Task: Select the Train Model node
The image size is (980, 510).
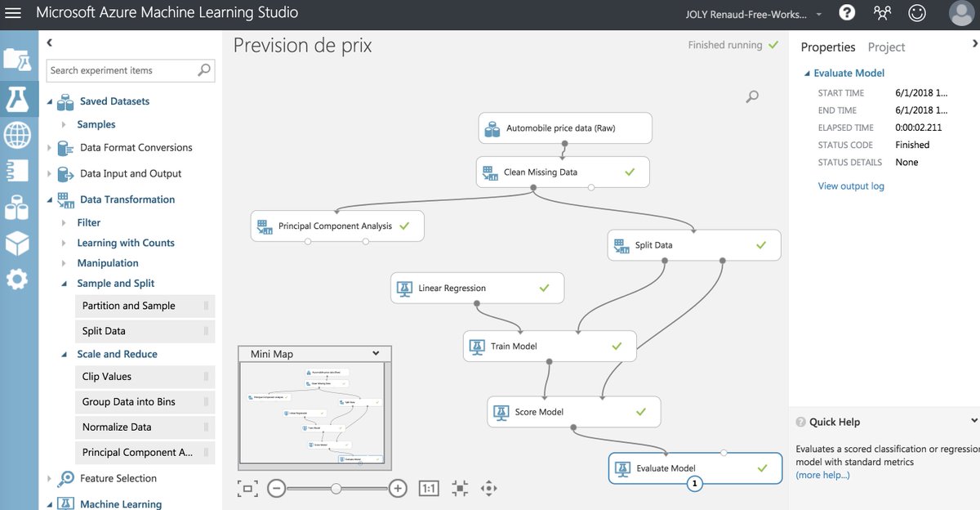Action: coord(550,347)
